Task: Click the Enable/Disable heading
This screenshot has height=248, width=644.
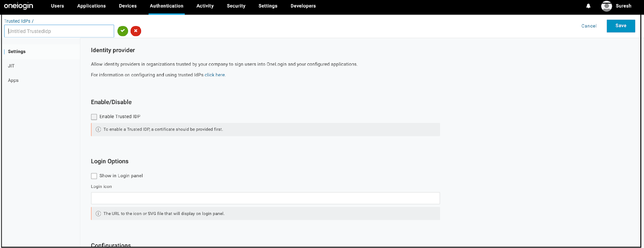Action: tap(111, 102)
